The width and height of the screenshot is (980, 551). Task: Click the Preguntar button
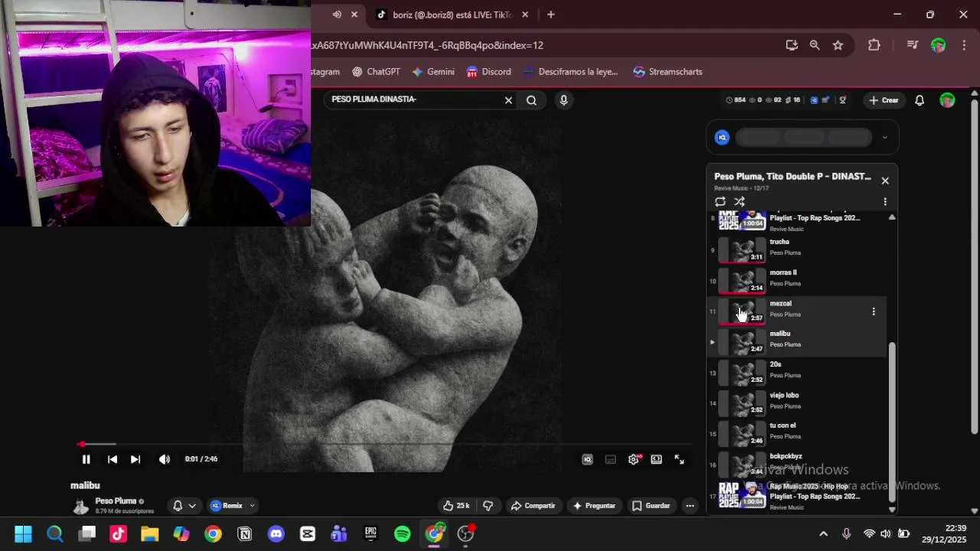coord(595,506)
